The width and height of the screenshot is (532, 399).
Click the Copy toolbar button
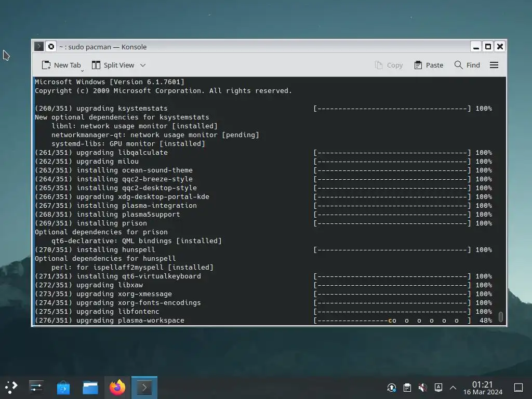(389, 65)
